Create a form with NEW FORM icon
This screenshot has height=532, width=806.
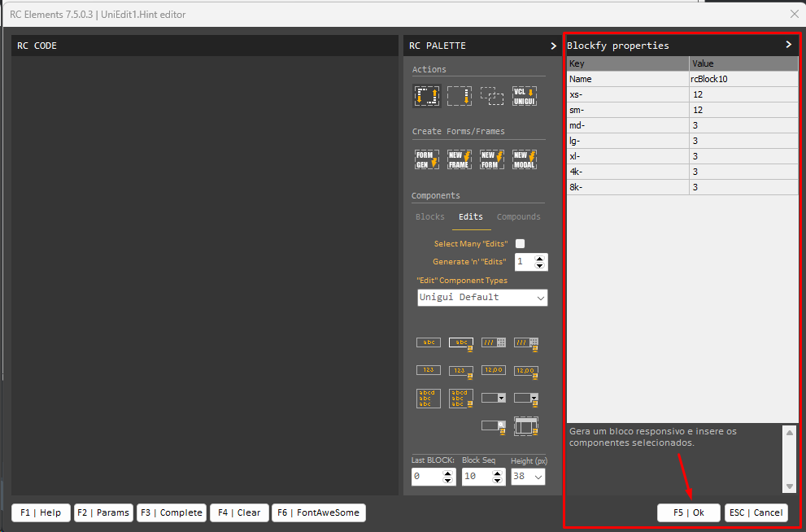pyautogui.click(x=492, y=159)
